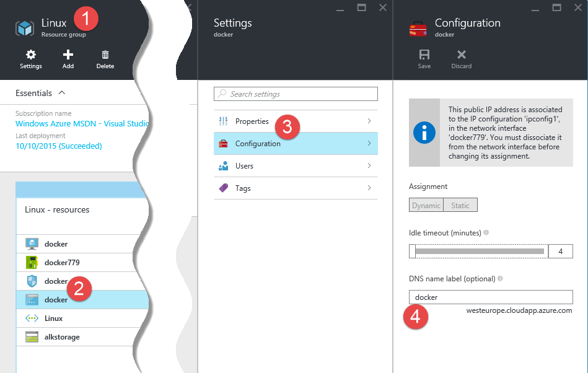Close the Configuration blade
The image size is (588, 373).
578,7
